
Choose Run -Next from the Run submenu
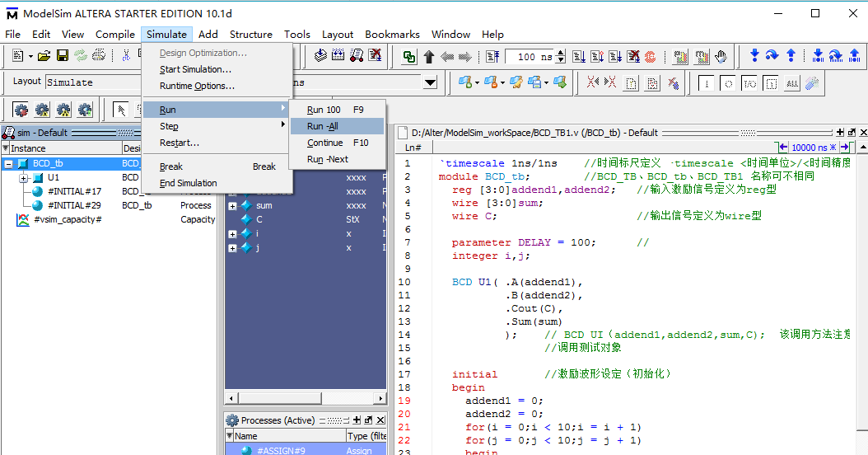[337, 160]
